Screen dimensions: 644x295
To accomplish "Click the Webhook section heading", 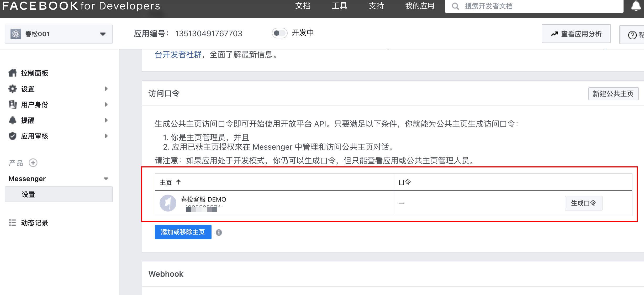I will click(x=166, y=274).
